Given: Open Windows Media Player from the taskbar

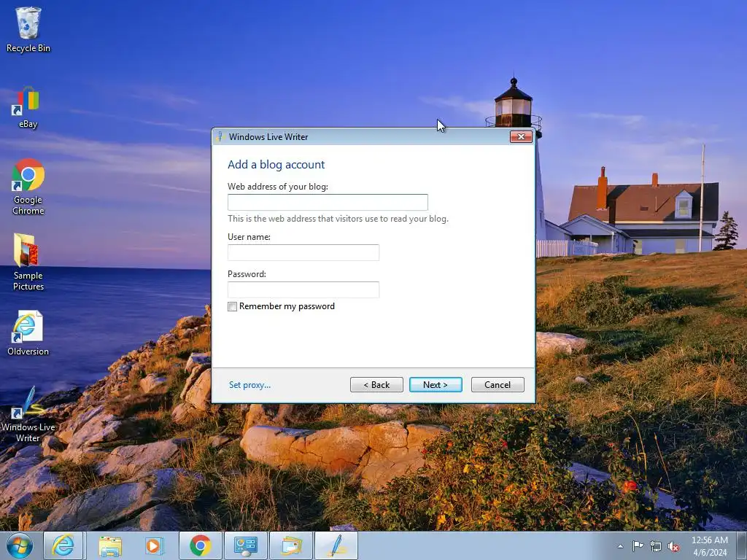Looking at the screenshot, I should (x=154, y=545).
